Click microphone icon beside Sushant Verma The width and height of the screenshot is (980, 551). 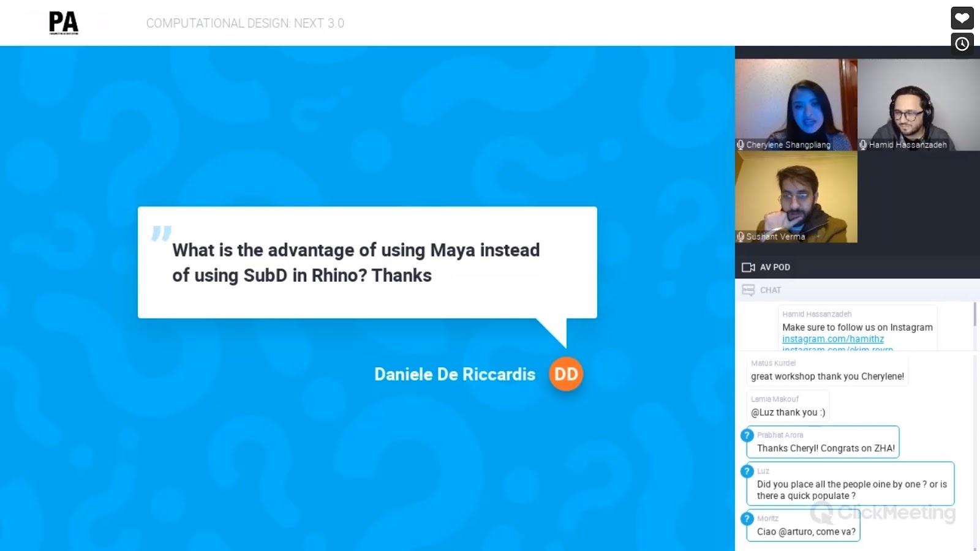[x=741, y=237]
